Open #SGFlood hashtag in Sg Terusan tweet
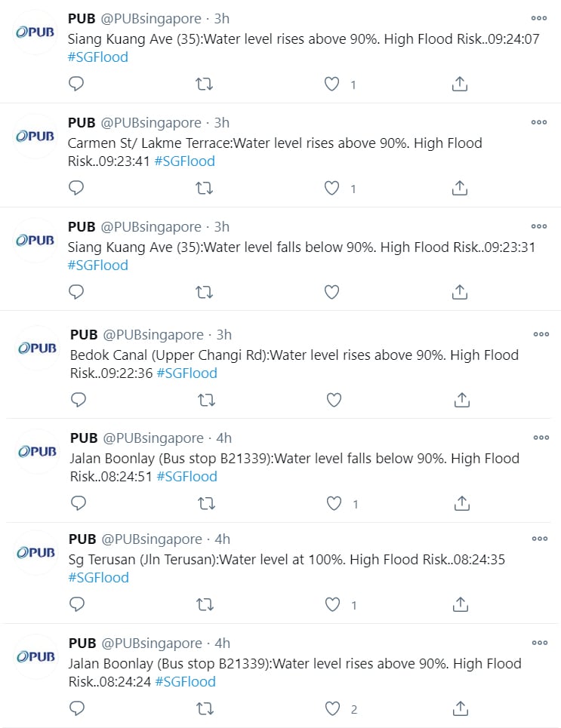 point(98,577)
